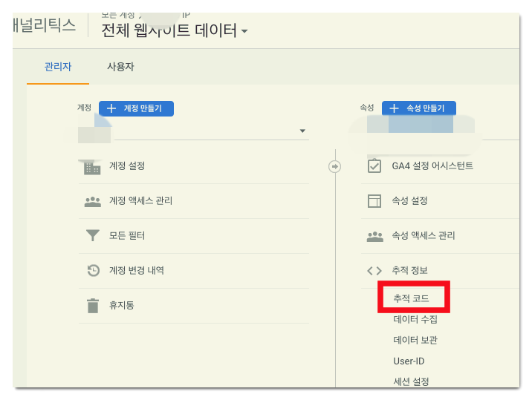The image size is (532, 400).
Task: Open 계정 액세스 관리
Action: pyautogui.click(x=140, y=200)
